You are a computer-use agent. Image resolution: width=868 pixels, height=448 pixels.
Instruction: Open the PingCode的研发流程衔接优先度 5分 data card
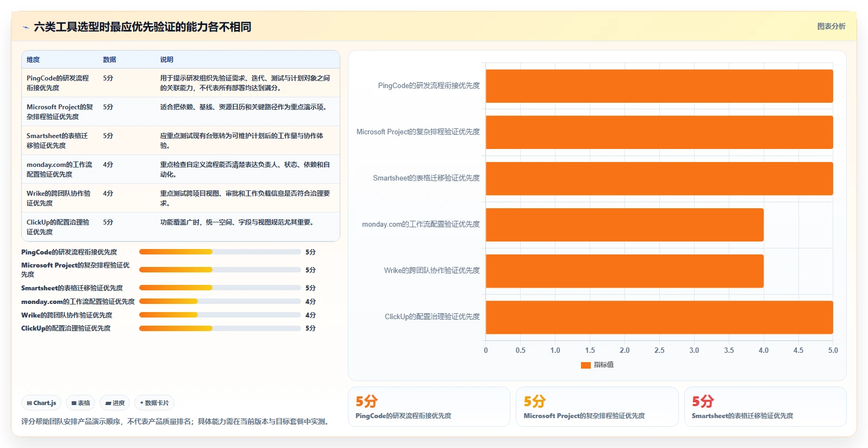point(429,407)
